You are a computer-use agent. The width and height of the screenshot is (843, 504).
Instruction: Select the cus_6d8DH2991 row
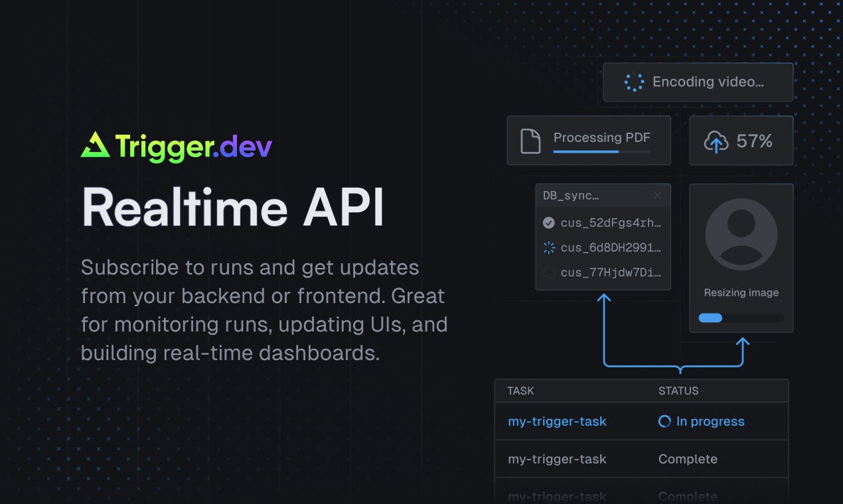[x=603, y=248]
